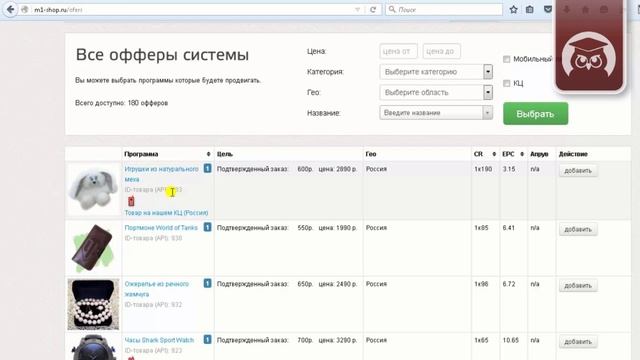This screenshot has height=360, width=640.
Task: Open the Pocket shield icon in toolbar
Action: tap(548, 9)
